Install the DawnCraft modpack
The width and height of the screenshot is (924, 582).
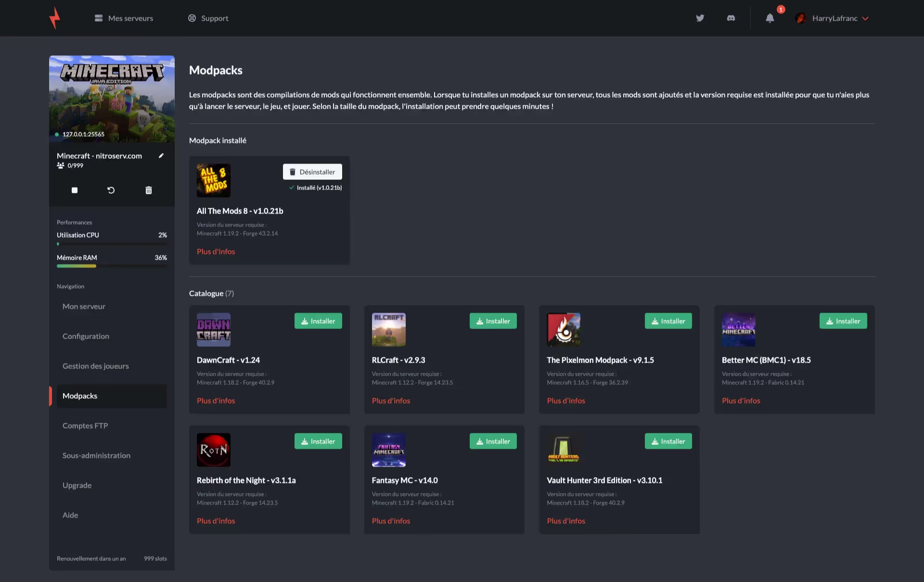pyautogui.click(x=318, y=321)
